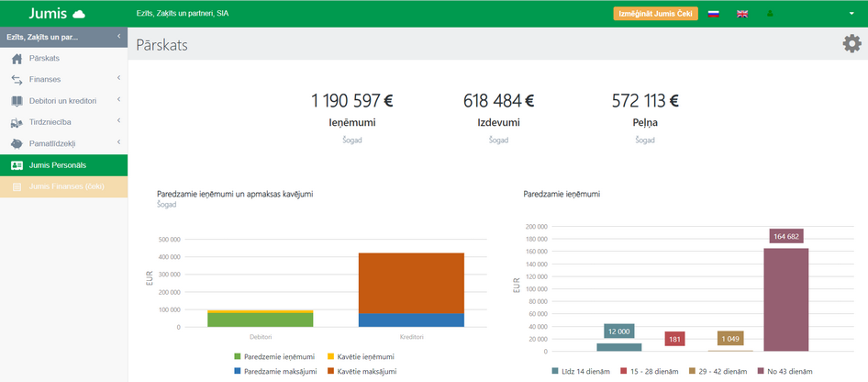Toggle 29 - 42 dienām legend swatch
868x382 pixels.
(x=693, y=371)
